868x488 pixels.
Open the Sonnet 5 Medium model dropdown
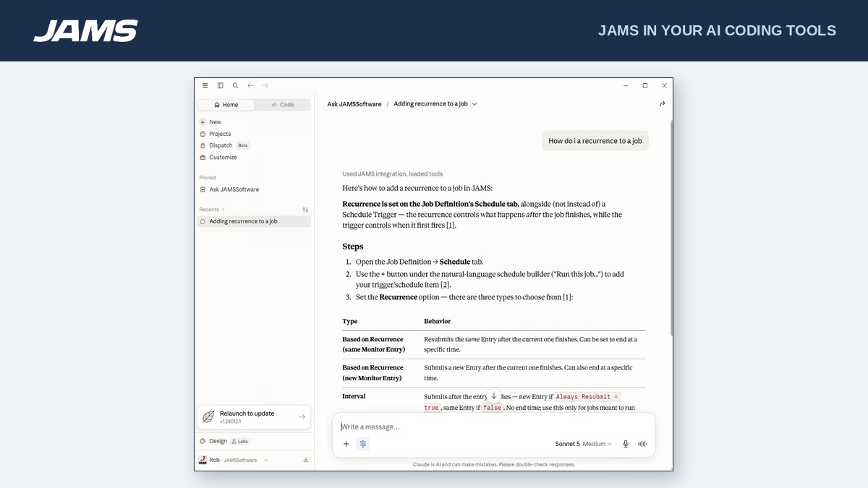(583, 444)
